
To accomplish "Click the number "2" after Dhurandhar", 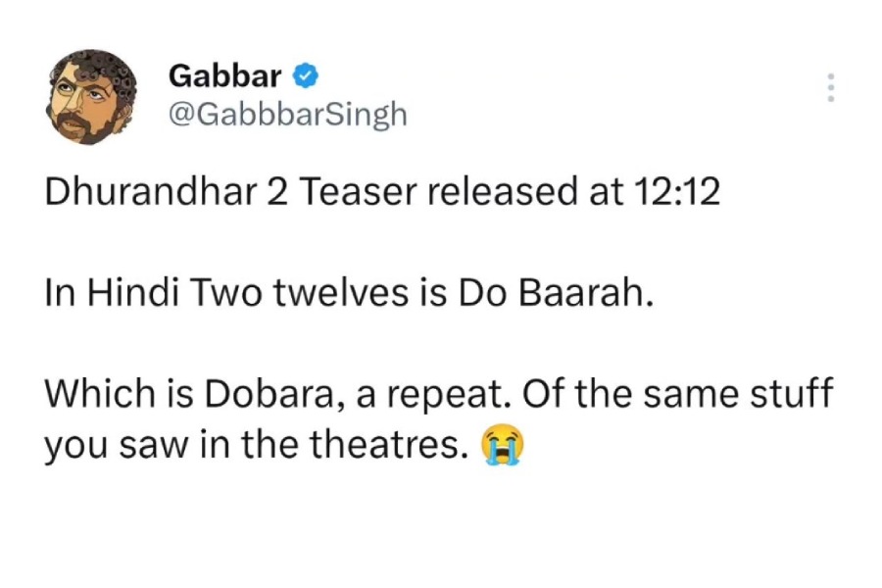I will [274, 192].
